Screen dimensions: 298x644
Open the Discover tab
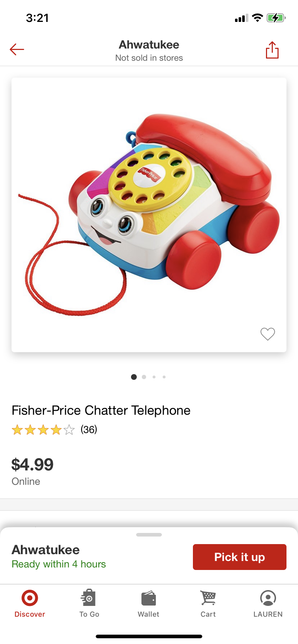(x=30, y=604)
